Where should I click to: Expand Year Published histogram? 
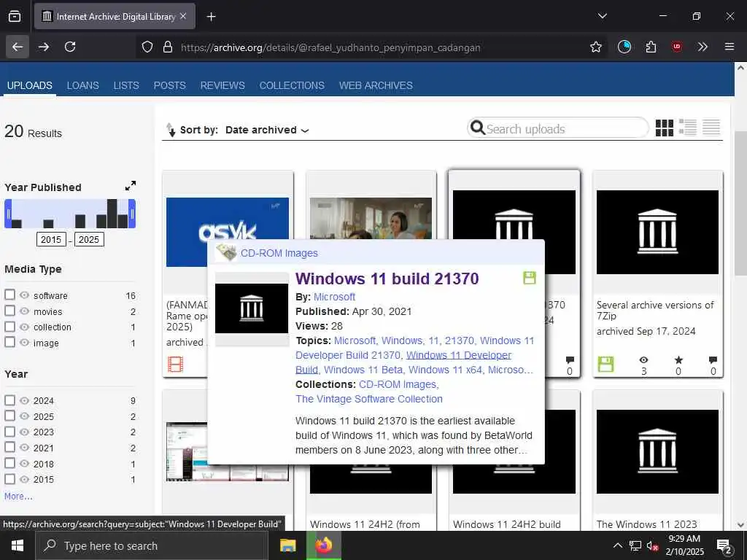131,186
